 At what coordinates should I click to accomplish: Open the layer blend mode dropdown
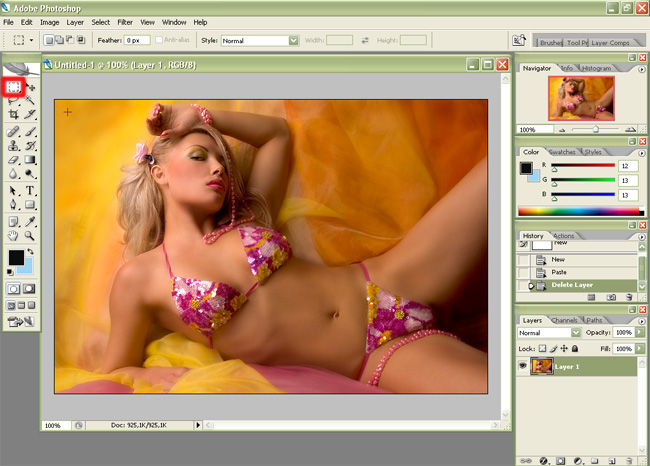pyautogui.click(x=549, y=333)
